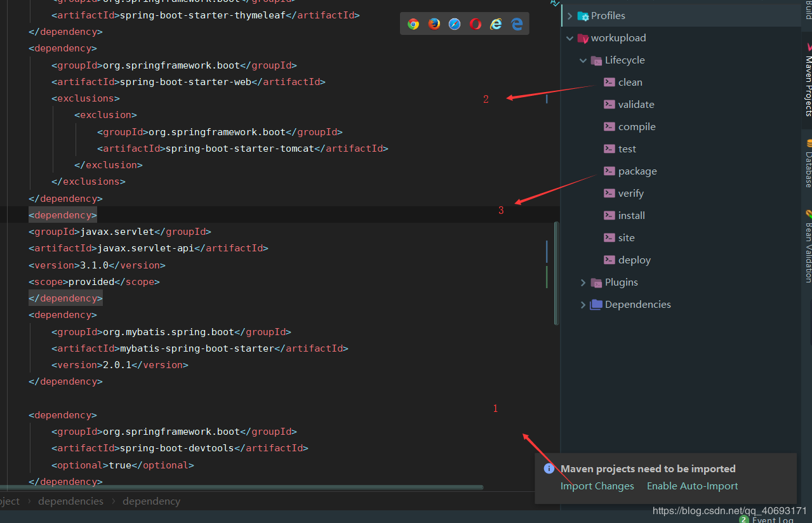The width and height of the screenshot is (812, 523).
Task: Click the spring-boot-devtools artifactId text
Action: point(176,448)
